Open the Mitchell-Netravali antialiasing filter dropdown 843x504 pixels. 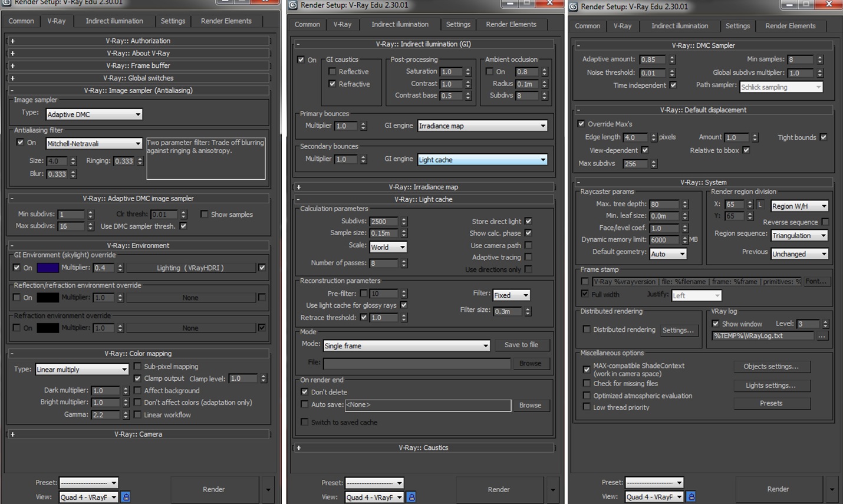click(x=94, y=143)
